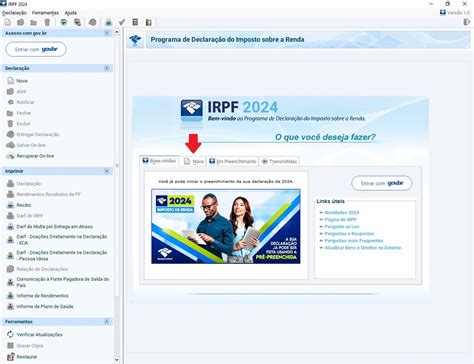Click the calculator icon in toolbar
Image resolution: width=474 pixels, height=364 pixels.
click(135, 22)
